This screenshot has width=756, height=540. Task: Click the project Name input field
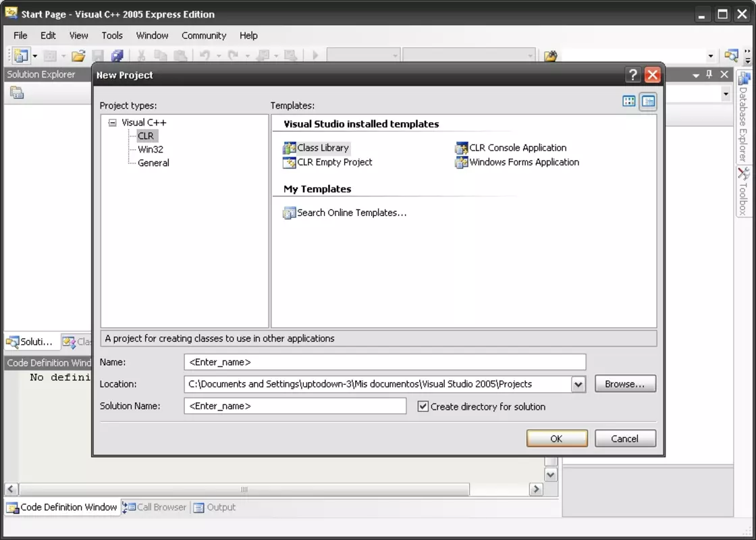tap(385, 362)
